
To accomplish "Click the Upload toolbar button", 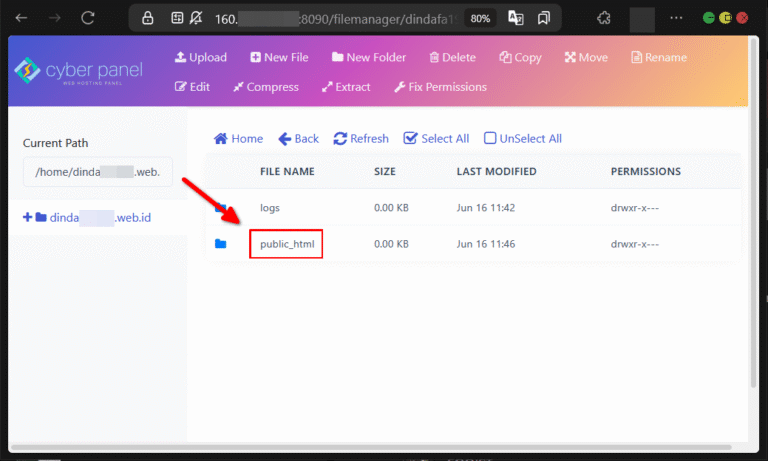I will click(201, 57).
